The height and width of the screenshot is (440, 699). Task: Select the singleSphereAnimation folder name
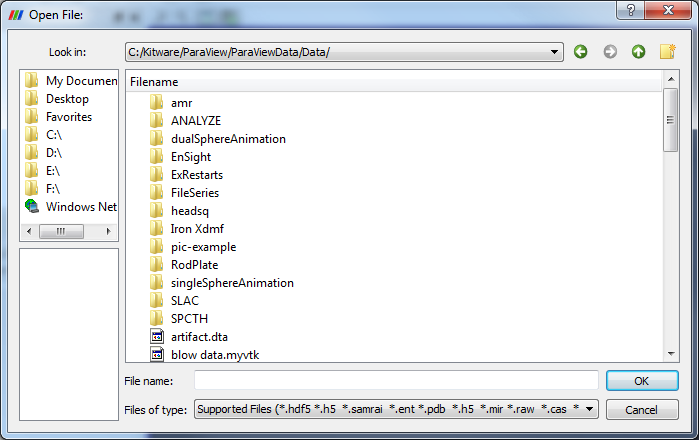232,283
